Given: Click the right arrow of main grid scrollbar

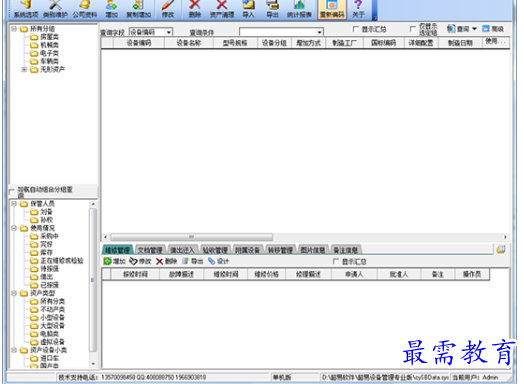Looking at the screenshot, I should [505, 237].
